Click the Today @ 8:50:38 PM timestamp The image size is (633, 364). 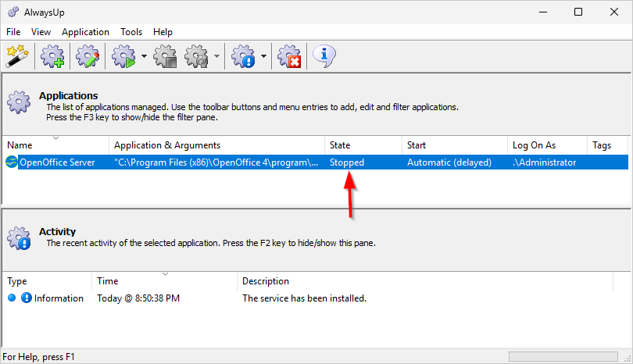[x=138, y=298]
